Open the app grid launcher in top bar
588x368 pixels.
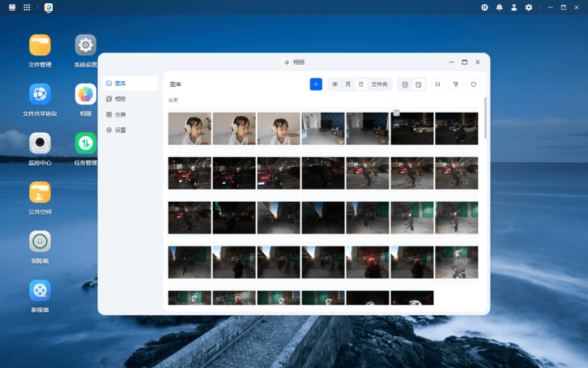coord(27,7)
